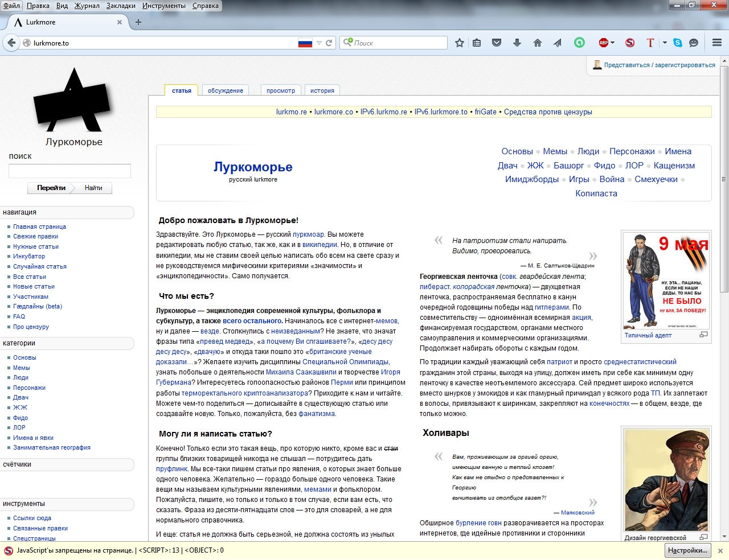This screenshot has height=560, width=729.
Task: Click the search engine magnifier icon
Action: [x=347, y=43]
